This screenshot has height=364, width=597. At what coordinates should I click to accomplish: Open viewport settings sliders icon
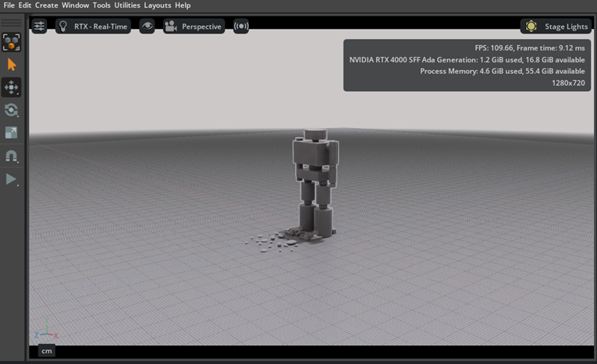(39, 27)
